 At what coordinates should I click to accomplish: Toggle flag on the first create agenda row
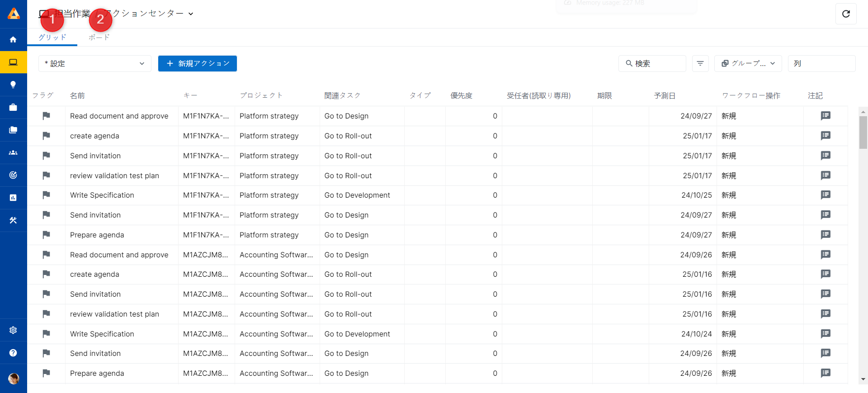point(46,136)
